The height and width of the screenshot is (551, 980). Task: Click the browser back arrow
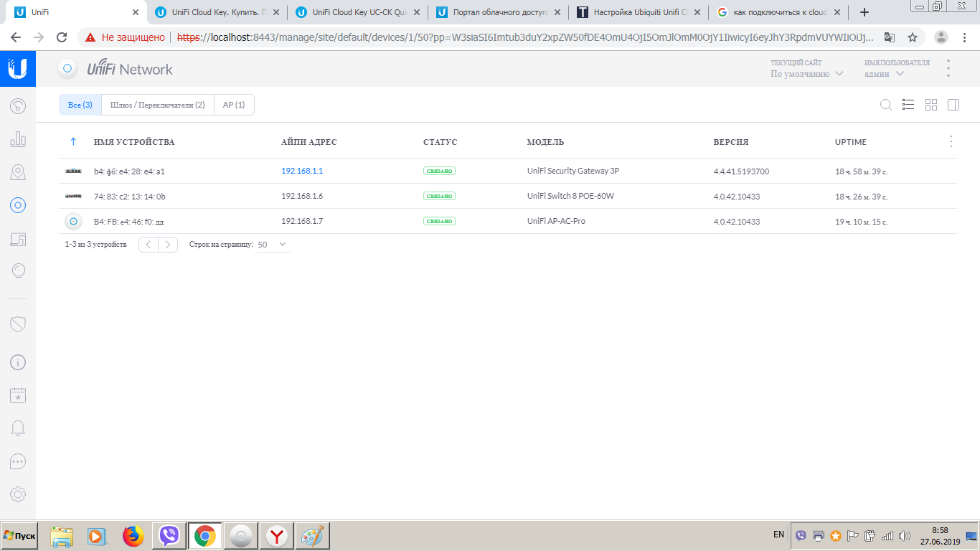[x=16, y=37]
